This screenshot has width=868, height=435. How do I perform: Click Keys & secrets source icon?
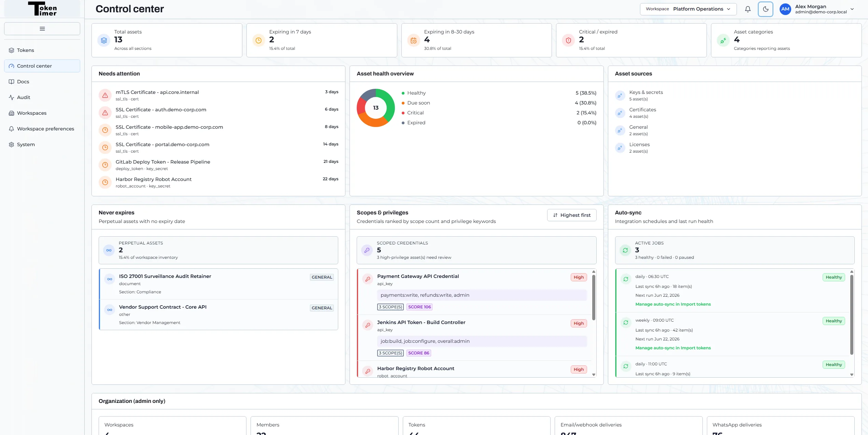[620, 96]
